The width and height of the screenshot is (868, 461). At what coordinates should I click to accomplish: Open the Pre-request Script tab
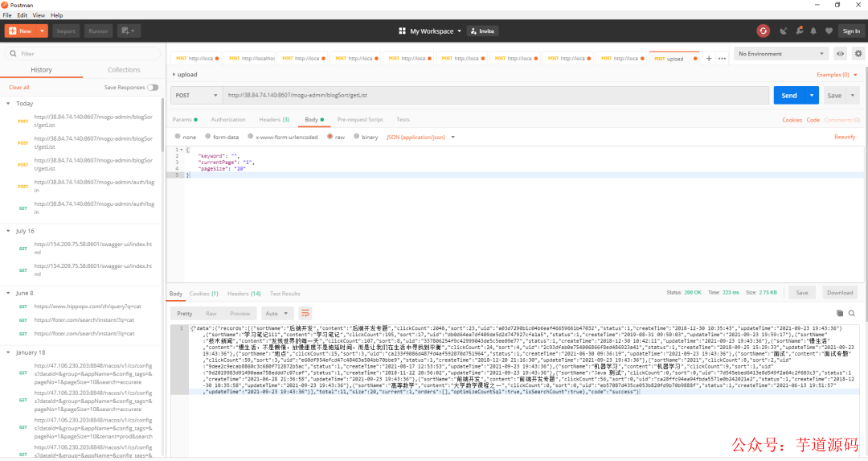[x=360, y=120]
